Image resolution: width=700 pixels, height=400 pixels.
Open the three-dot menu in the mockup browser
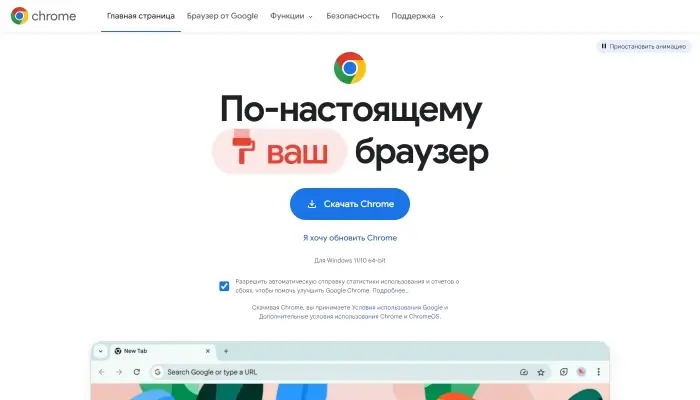click(x=598, y=372)
